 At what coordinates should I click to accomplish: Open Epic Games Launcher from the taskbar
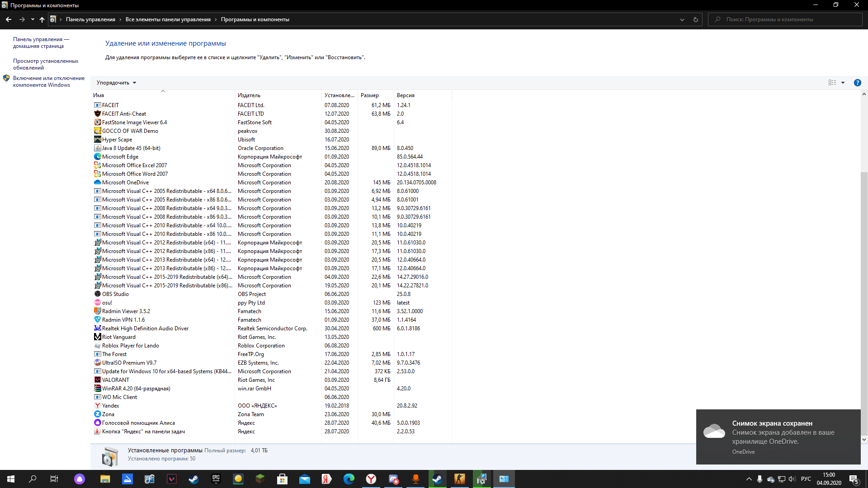pos(216,479)
